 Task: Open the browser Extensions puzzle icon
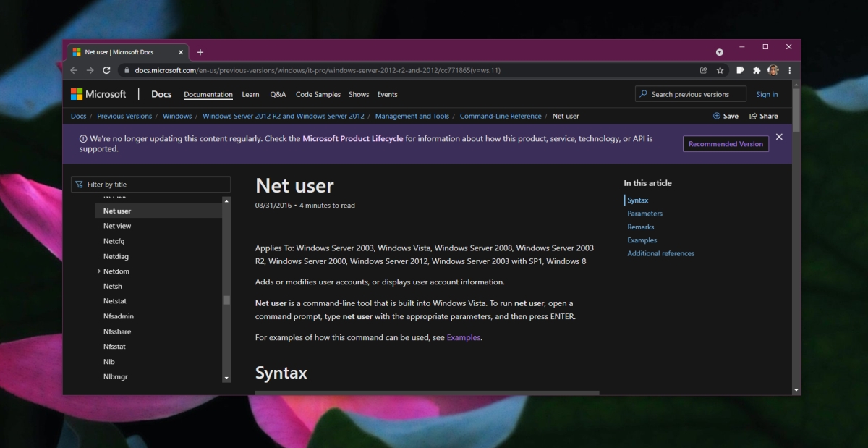click(757, 70)
